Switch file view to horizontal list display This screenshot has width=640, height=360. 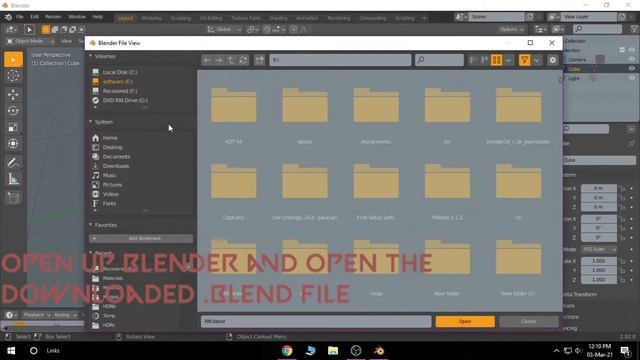pyautogui.click(x=484, y=60)
